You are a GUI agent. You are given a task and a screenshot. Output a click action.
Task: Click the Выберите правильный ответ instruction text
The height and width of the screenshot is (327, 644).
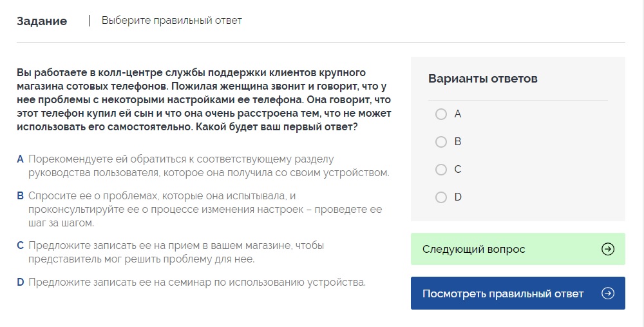[171, 21]
